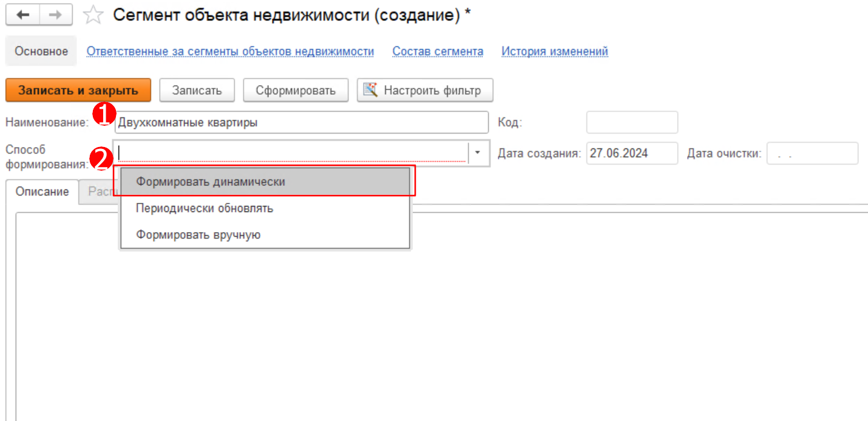Add form to favorites with star icon
This screenshot has height=421, width=868.
(93, 16)
